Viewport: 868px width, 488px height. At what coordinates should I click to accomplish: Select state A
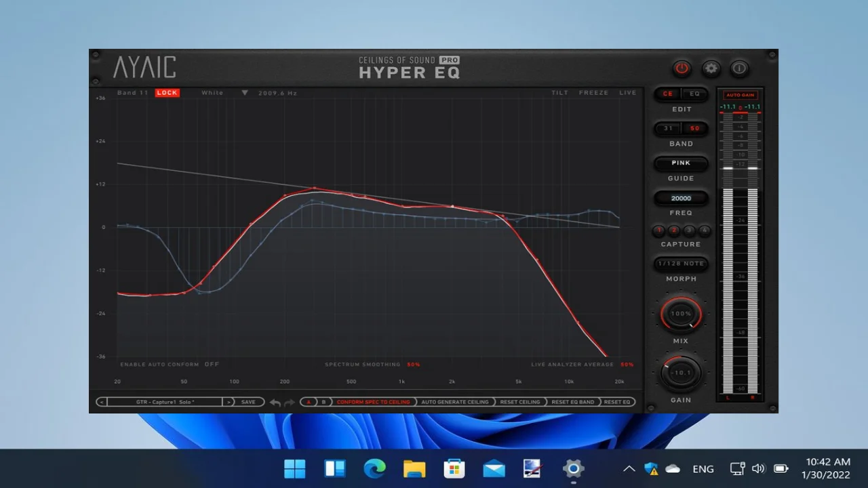pos(309,402)
